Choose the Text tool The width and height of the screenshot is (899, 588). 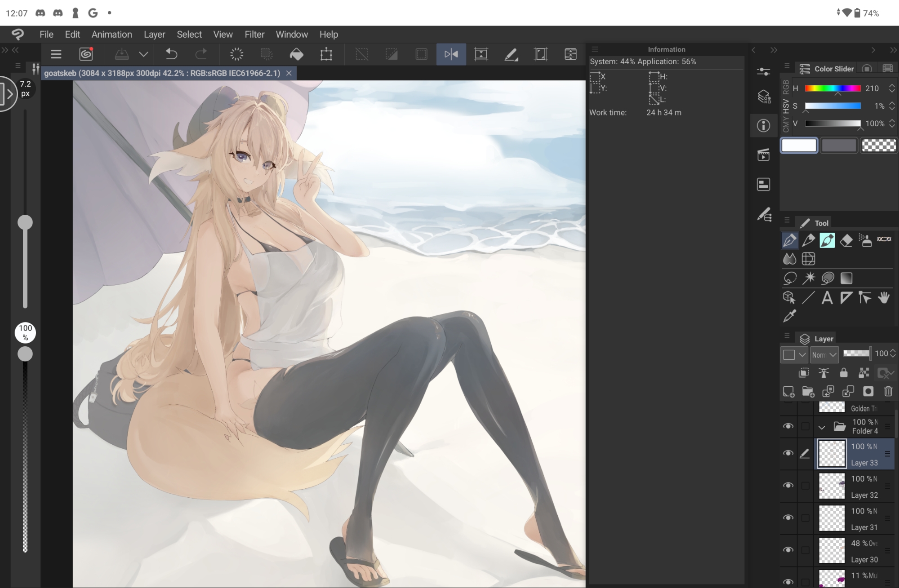[x=827, y=298]
